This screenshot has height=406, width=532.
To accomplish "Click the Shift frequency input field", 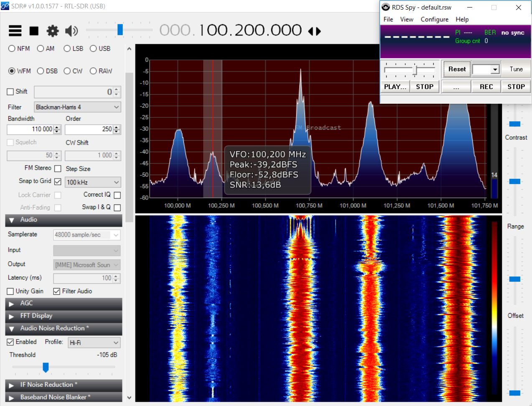I will tap(74, 92).
